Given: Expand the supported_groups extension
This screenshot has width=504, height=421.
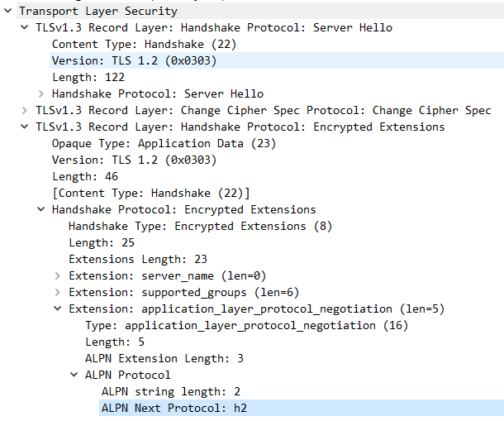Looking at the screenshot, I should click(x=58, y=292).
